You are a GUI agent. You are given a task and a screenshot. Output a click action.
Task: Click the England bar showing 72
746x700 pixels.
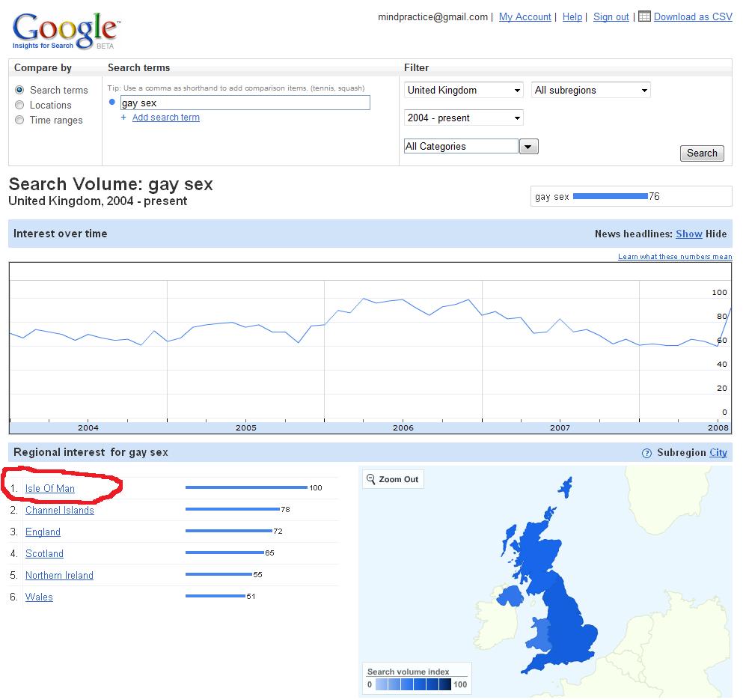(x=229, y=531)
